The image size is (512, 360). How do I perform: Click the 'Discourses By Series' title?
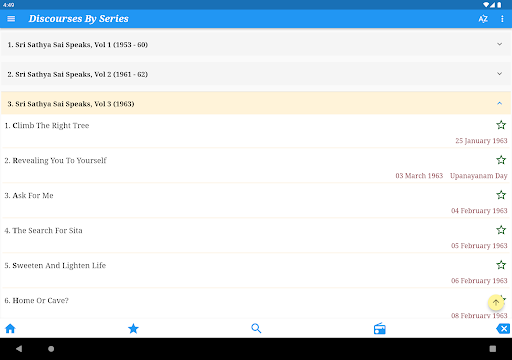(x=78, y=19)
